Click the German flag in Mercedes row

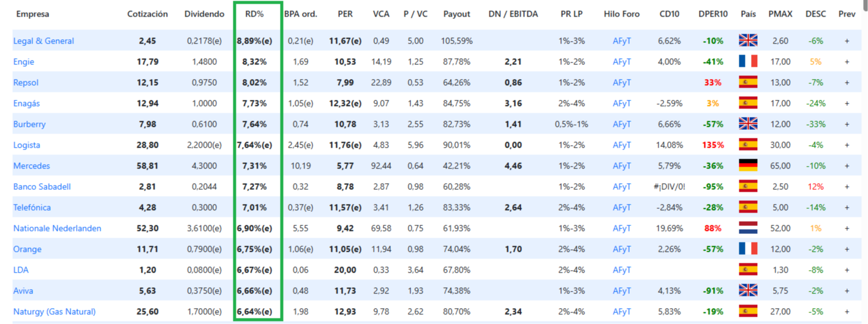748,166
